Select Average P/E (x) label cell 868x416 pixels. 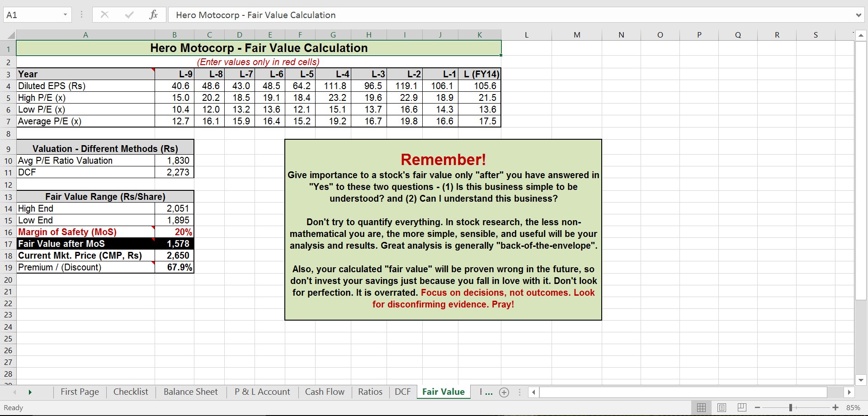tap(85, 121)
